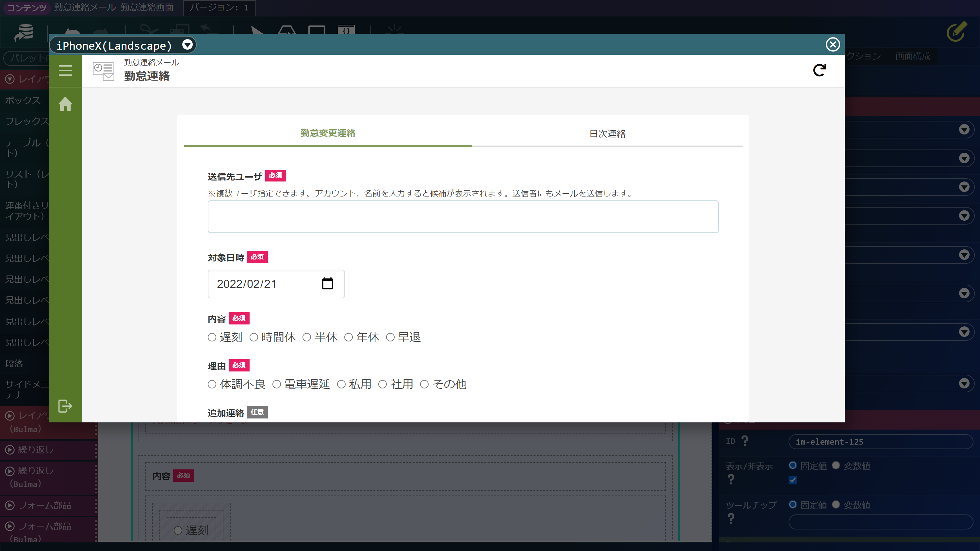Close the device preview dialog
Viewport: 980px width, 551px height.
(833, 44)
